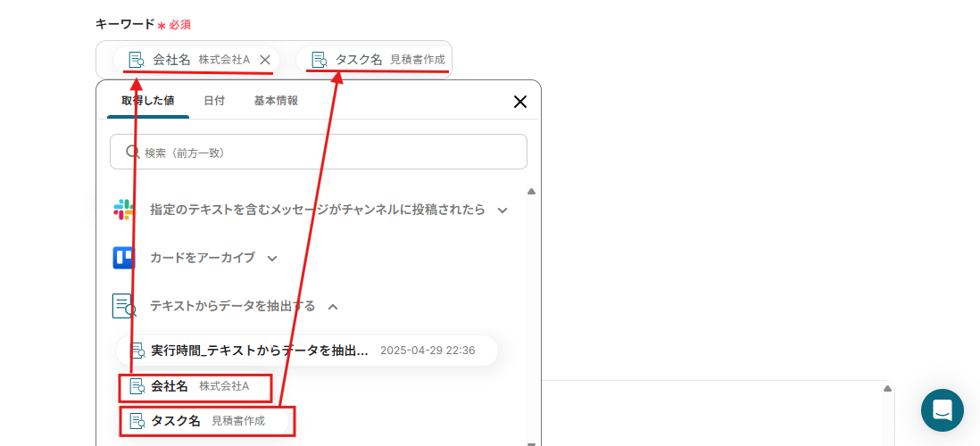Open the 基本情報 tab
The width and height of the screenshot is (980, 446).
coord(277,101)
